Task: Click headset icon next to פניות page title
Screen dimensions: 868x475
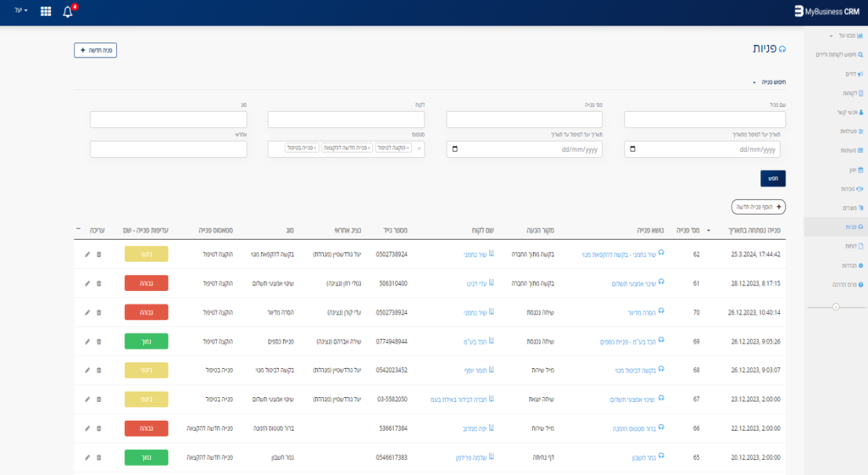Action: [x=782, y=49]
